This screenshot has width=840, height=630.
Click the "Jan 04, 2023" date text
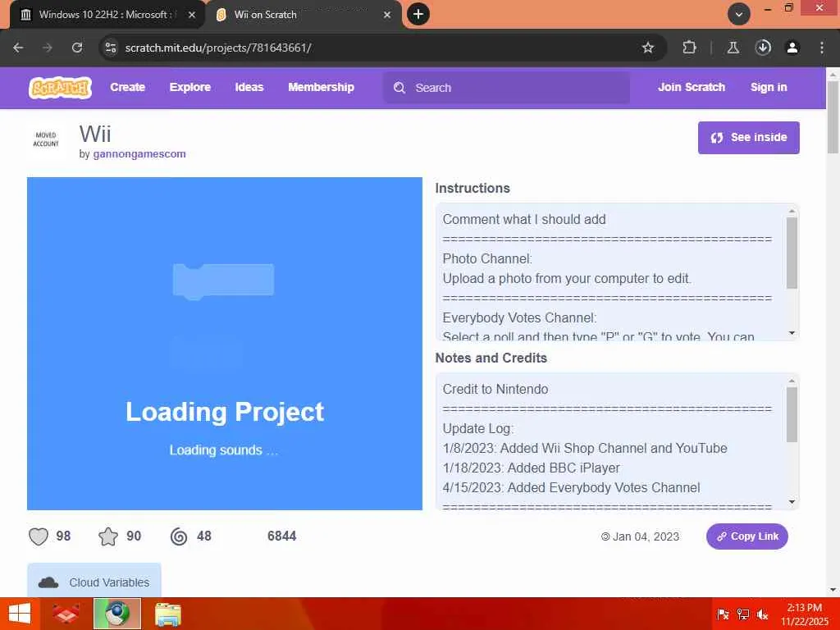coord(646,536)
